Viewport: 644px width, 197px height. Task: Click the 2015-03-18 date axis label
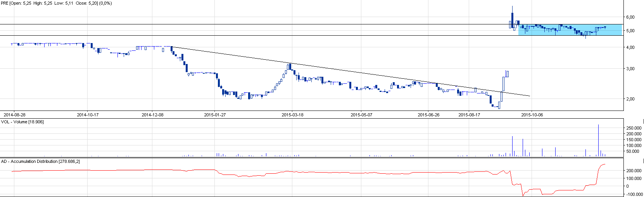pyautogui.click(x=292, y=115)
